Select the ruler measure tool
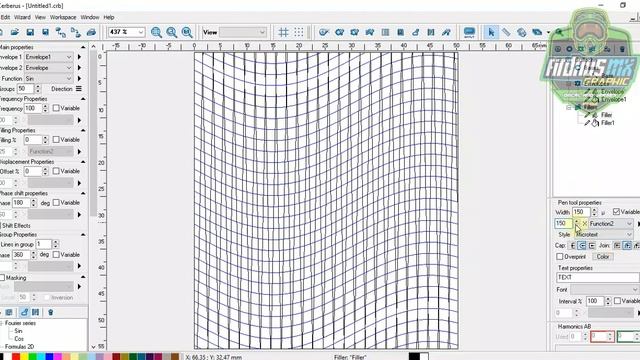Screen dimensions: 640x360 pos(506,32)
